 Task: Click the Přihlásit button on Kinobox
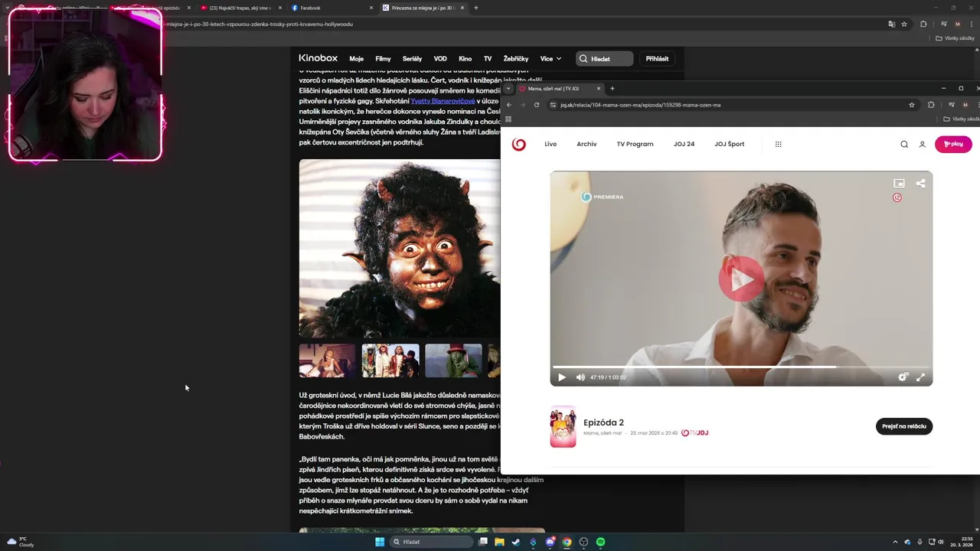click(657, 59)
